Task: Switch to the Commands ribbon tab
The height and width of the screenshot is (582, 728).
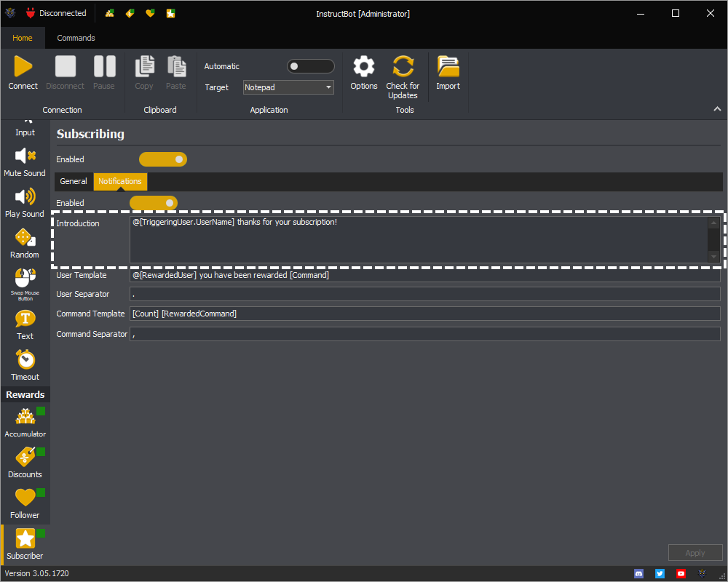Action: point(76,38)
